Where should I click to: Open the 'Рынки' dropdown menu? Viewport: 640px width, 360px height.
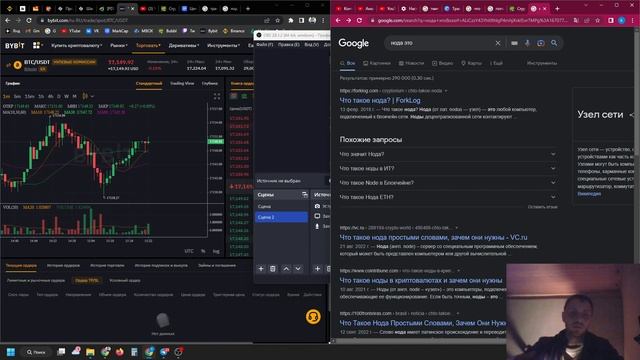(x=119, y=46)
